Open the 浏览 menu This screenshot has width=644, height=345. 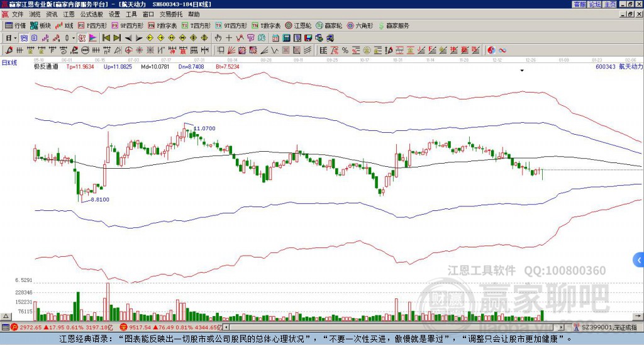click(35, 14)
